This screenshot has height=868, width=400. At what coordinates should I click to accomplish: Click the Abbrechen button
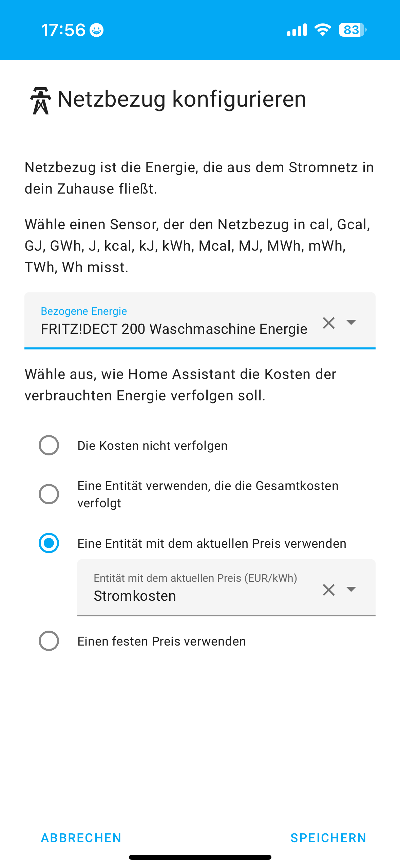tap(81, 838)
